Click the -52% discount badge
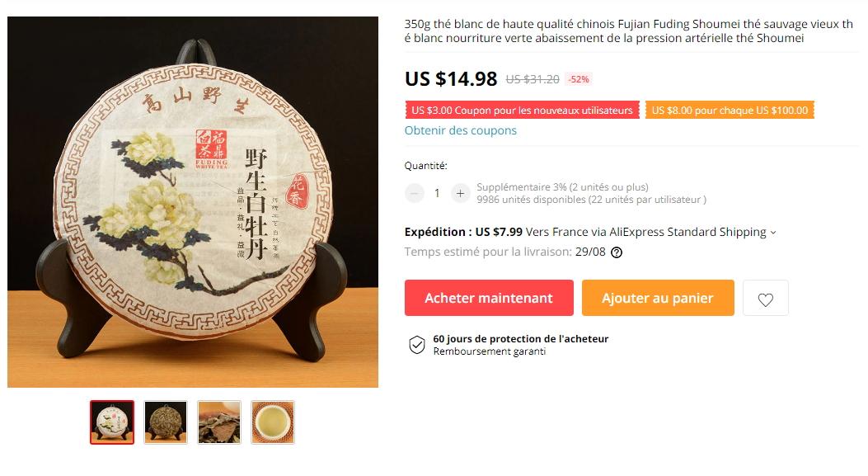Screen dimensions: 868x476 [x=579, y=79]
